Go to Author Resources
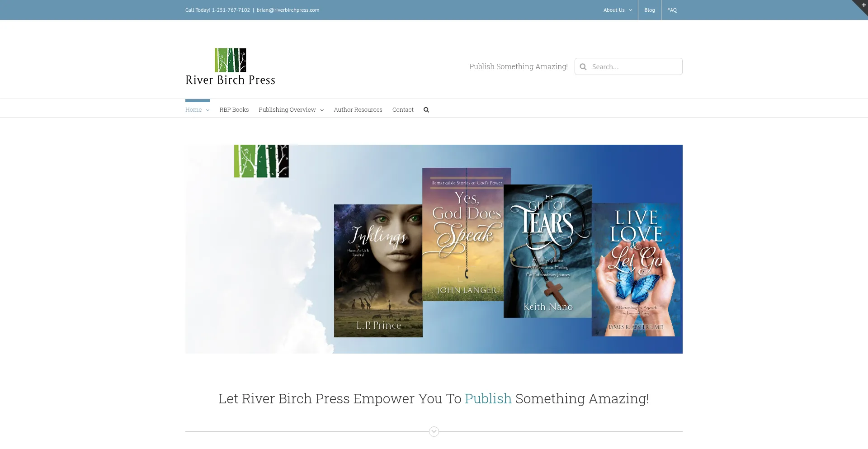Image resolution: width=868 pixels, height=449 pixels. click(358, 110)
